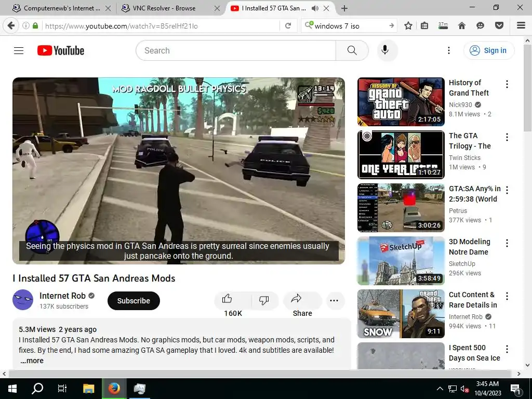
Task: Open History of Grand Theft video title
Action: (x=469, y=88)
